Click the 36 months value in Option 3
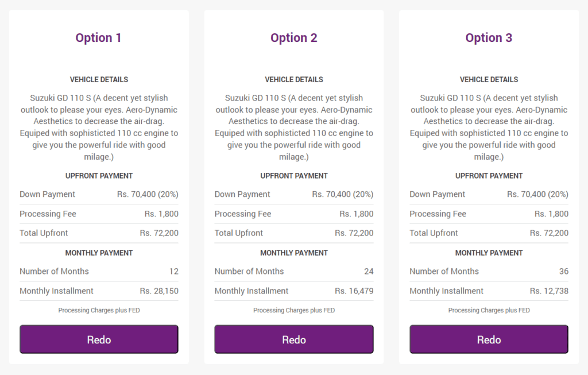This screenshot has height=375, width=588. pos(564,271)
